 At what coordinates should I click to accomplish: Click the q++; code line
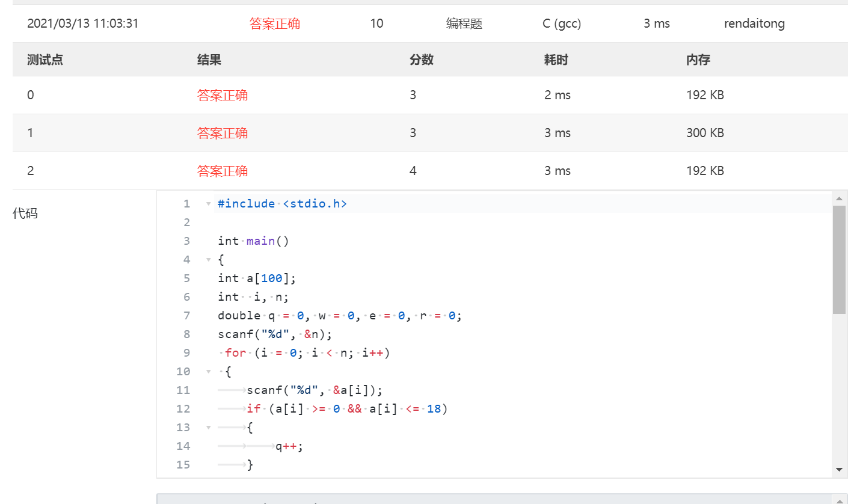pyautogui.click(x=289, y=446)
